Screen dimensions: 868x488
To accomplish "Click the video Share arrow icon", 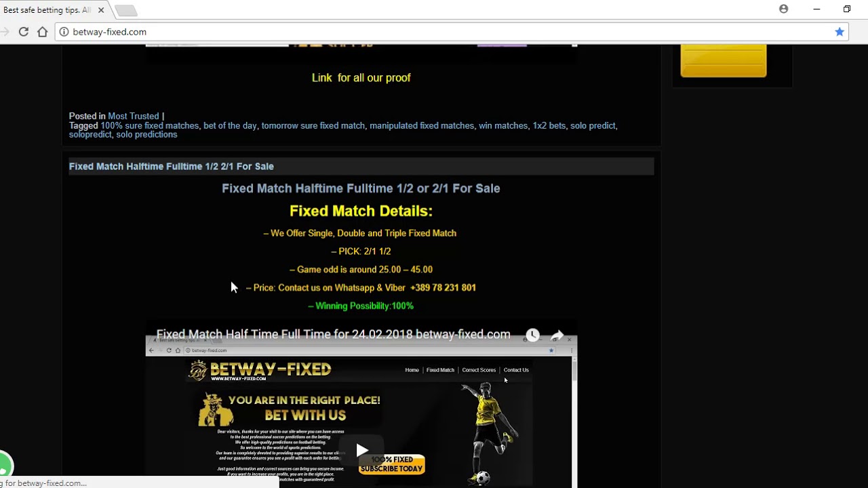I will tap(557, 335).
